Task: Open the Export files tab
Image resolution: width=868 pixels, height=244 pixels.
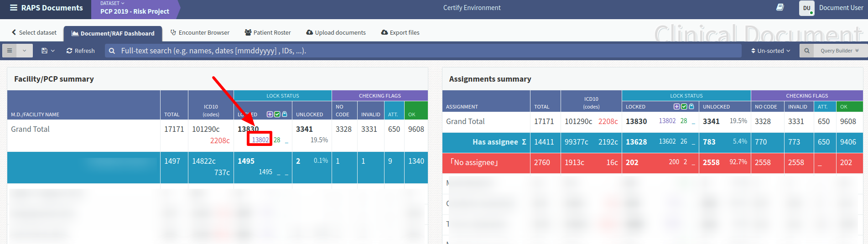Action: (400, 32)
